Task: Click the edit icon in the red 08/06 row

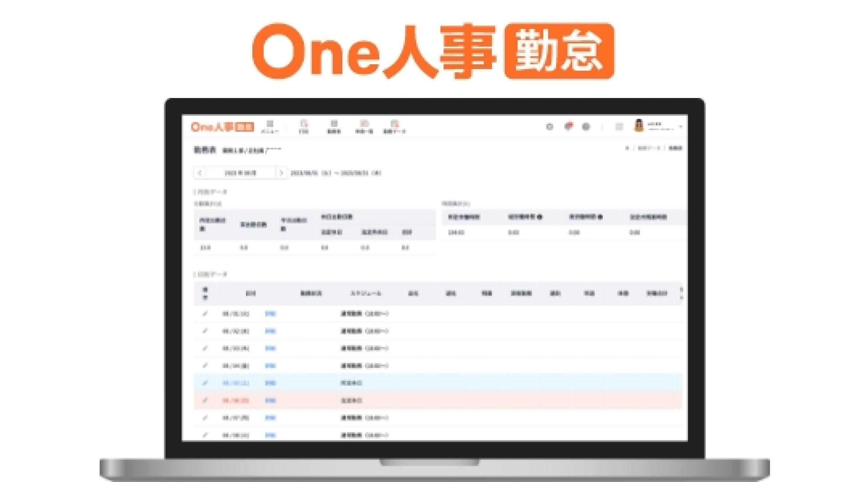Action: [205, 400]
